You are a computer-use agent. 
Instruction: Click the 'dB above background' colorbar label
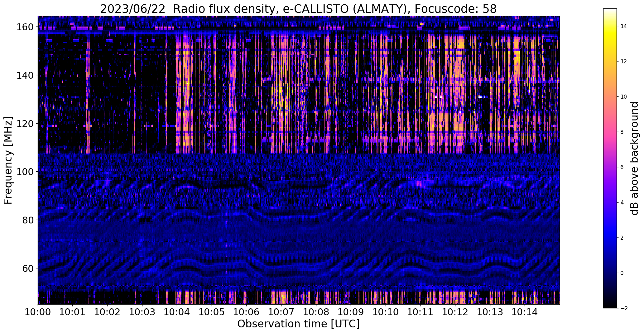point(635,158)
